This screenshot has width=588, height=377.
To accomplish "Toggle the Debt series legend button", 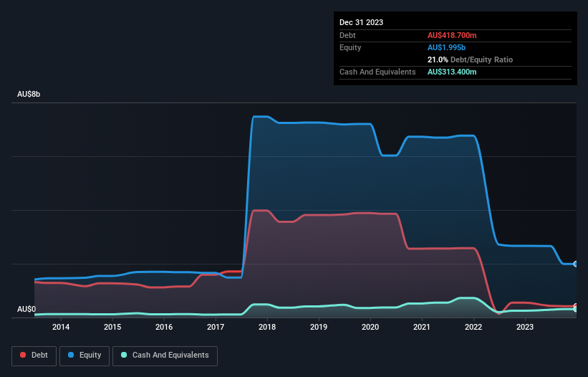I will point(34,355).
